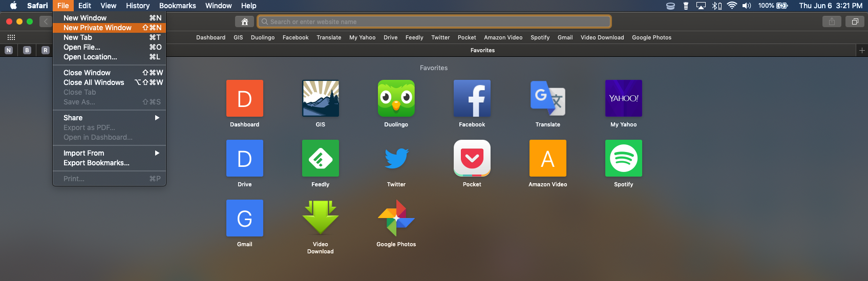Select the Favorites tab

click(482, 50)
